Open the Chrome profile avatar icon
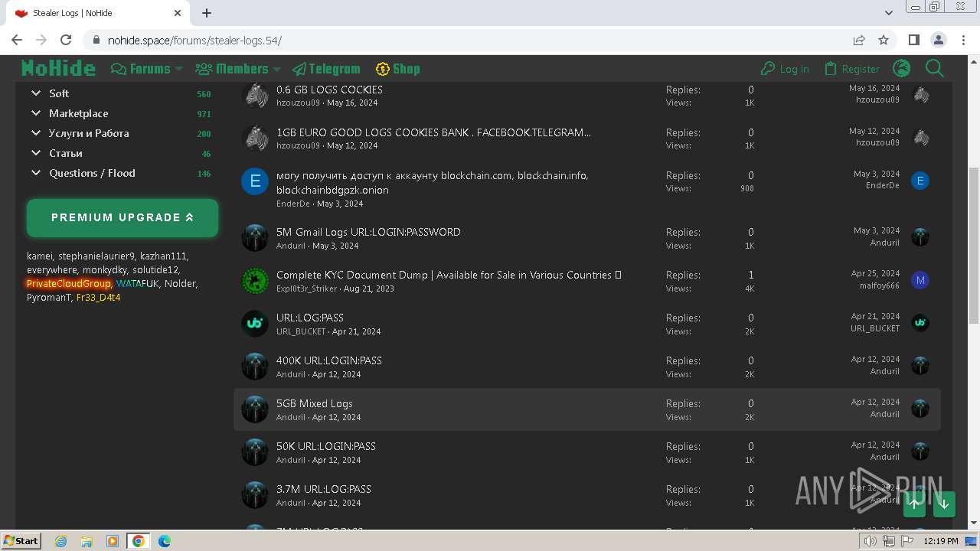The width and height of the screenshot is (980, 551). [x=939, y=40]
